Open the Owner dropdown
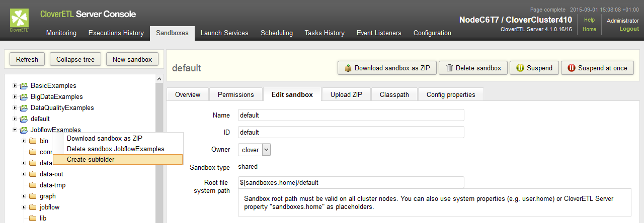644x223 pixels. (x=255, y=150)
